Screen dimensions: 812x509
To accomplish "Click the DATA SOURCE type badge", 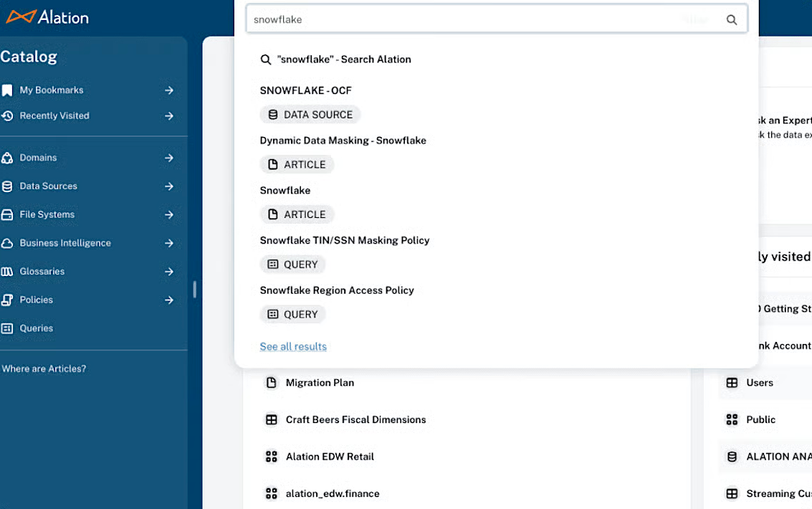I will click(310, 115).
